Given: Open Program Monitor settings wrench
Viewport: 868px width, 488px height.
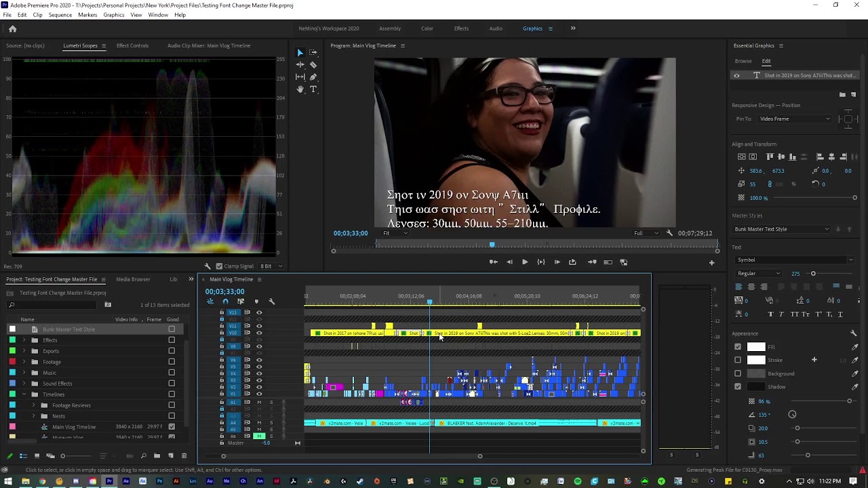Looking at the screenshot, I should (669, 233).
